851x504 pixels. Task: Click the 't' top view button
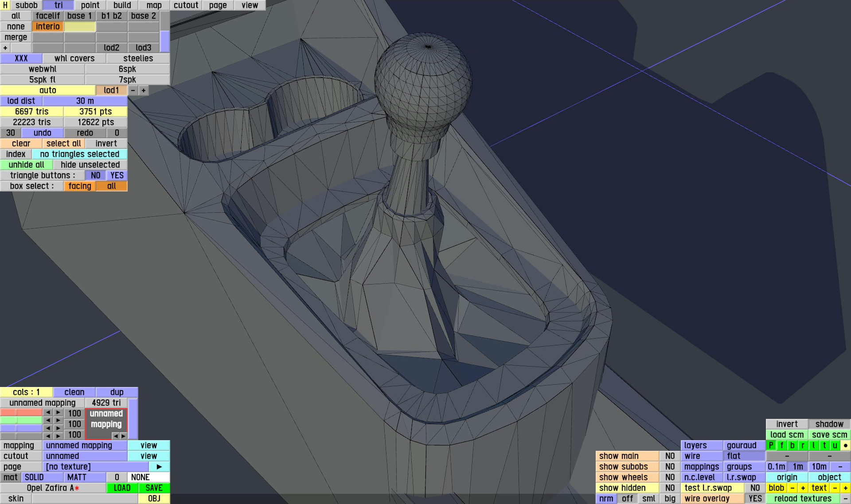click(824, 445)
